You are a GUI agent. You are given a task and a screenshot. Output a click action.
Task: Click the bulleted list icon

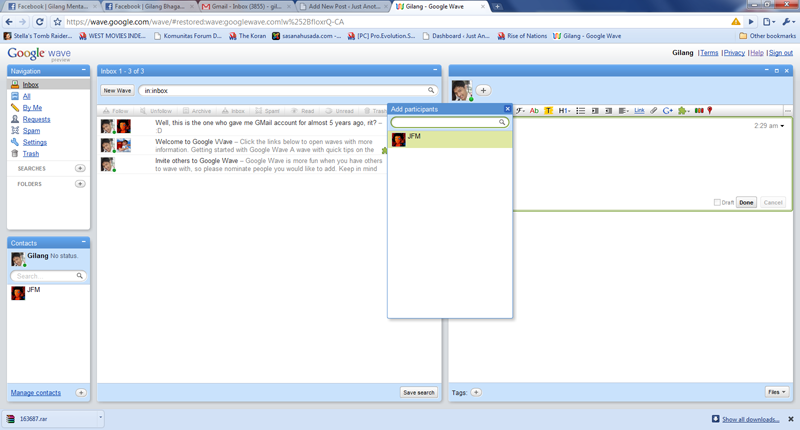tap(580, 111)
